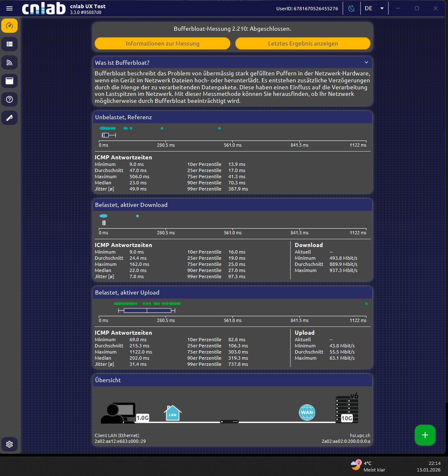
Task: Click the client IPv6 address 2a02:aa12:e683:c000::29
Action: pyautogui.click(x=120, y=442)
